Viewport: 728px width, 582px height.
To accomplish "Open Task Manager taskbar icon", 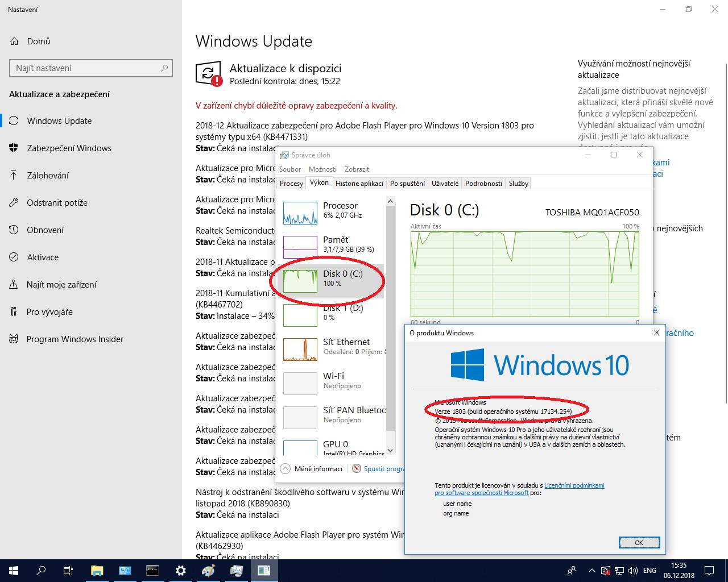I will (x=236, y=571).
